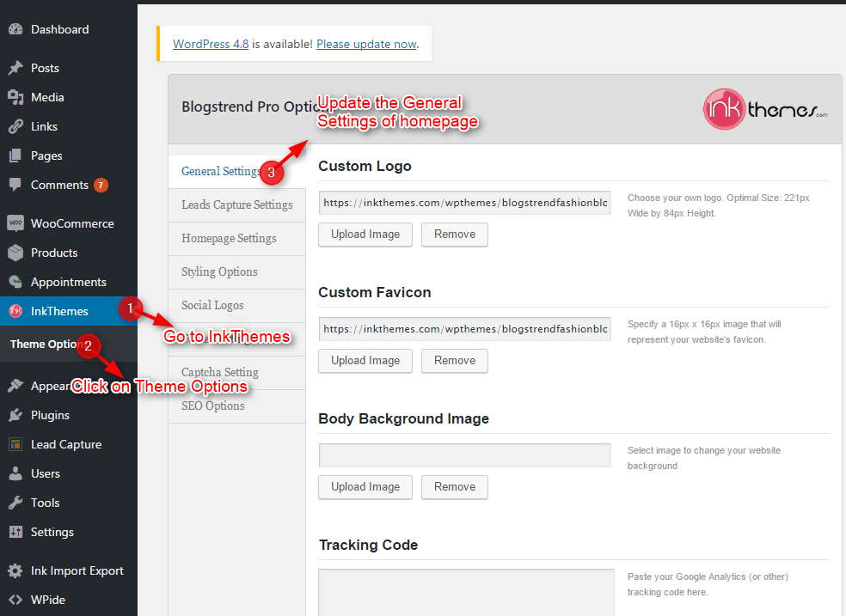Screen dimensions: 846x616
Task: Switch to Social Logos tab
Action: coord(236,305)
